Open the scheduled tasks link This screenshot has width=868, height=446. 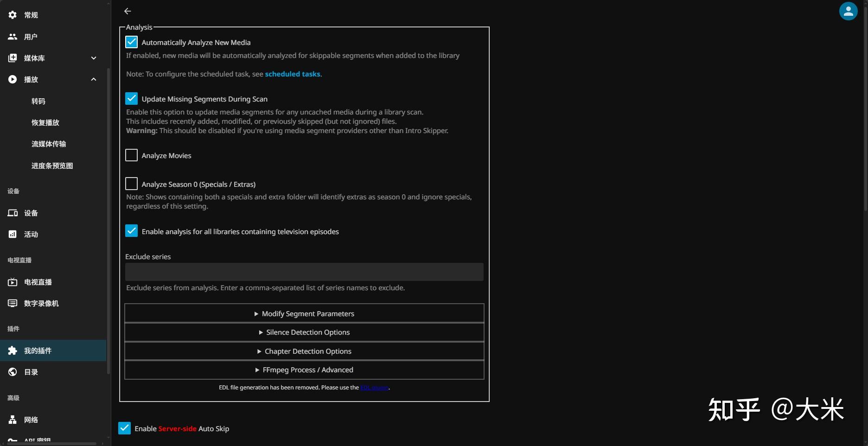(x=292, y=74)
